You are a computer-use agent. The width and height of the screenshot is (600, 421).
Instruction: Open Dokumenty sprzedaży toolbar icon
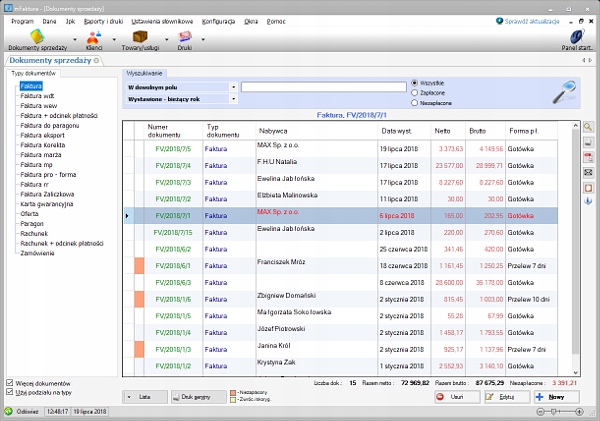[x=35, y=37]
